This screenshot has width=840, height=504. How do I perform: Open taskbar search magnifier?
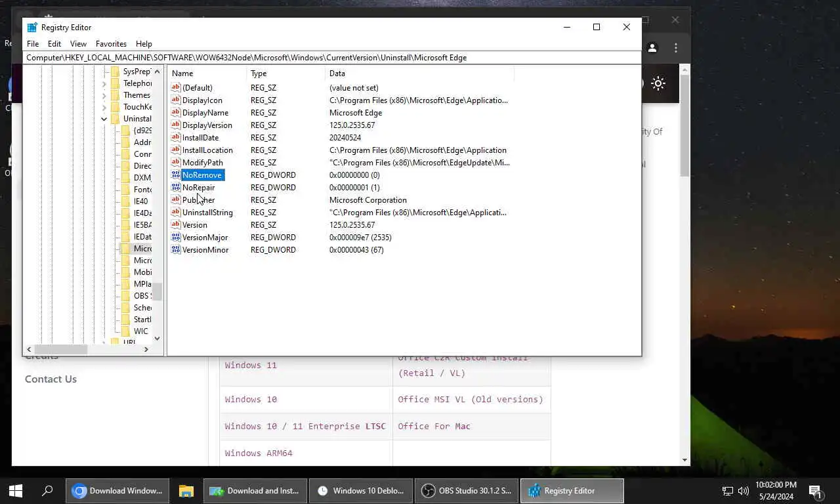47,490
